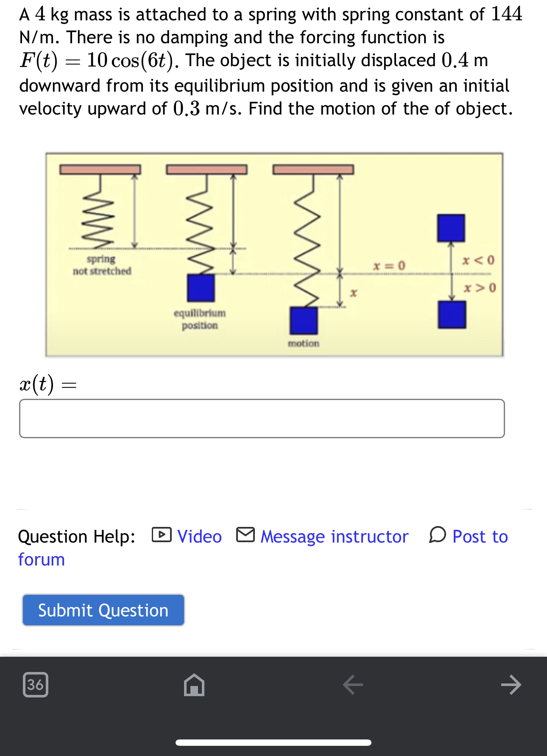Screen dimensions: 547x756
Task: Click the forum hyperlink text
Action: 41,559
